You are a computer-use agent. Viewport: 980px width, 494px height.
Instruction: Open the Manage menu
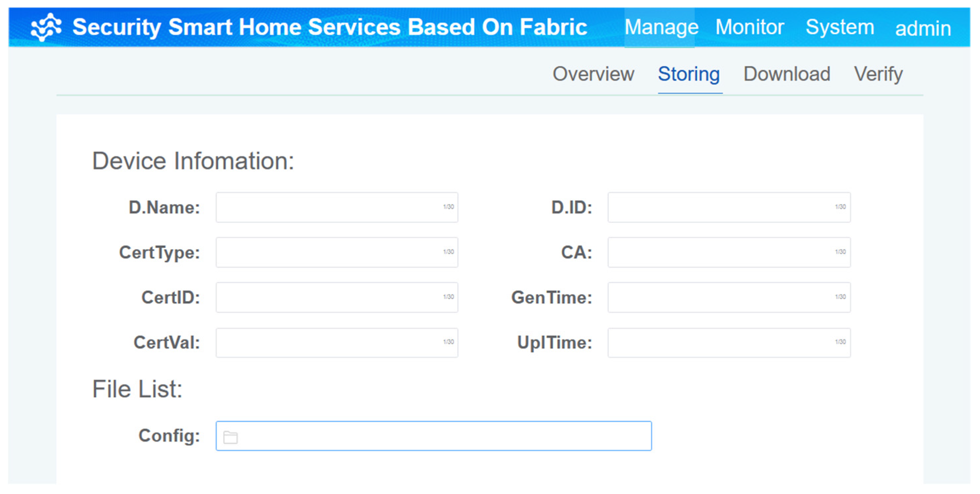[x=661, y=28]
